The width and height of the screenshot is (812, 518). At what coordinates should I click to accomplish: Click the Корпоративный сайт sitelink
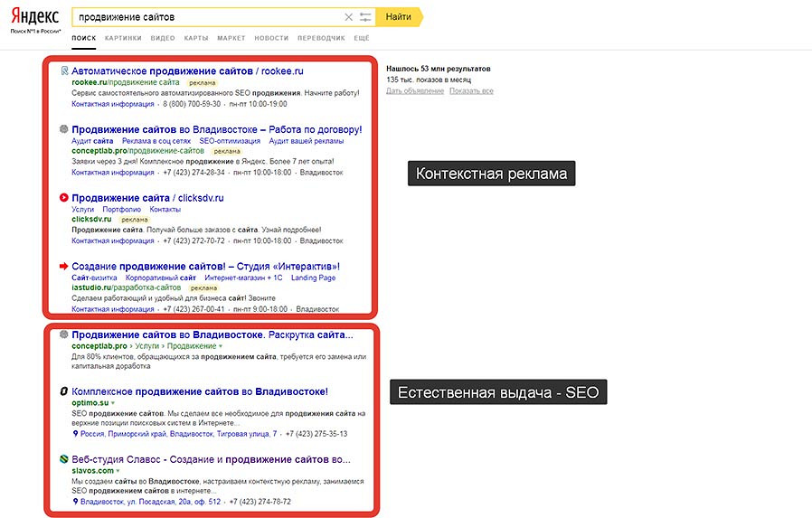pos(161,278)
